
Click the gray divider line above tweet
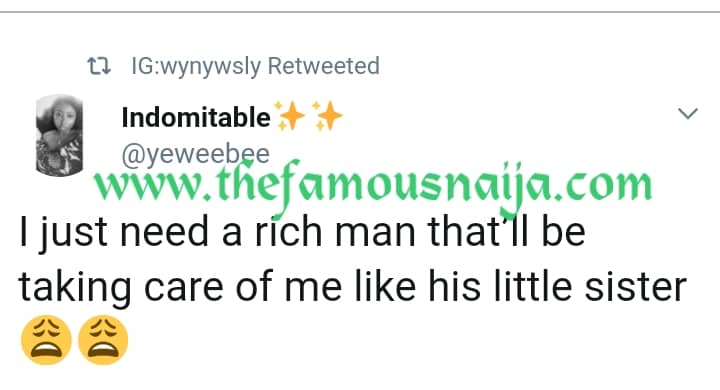360,12
